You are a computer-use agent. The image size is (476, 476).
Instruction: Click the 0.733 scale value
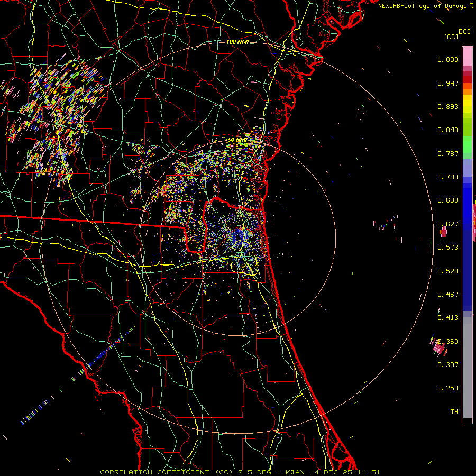448,177
